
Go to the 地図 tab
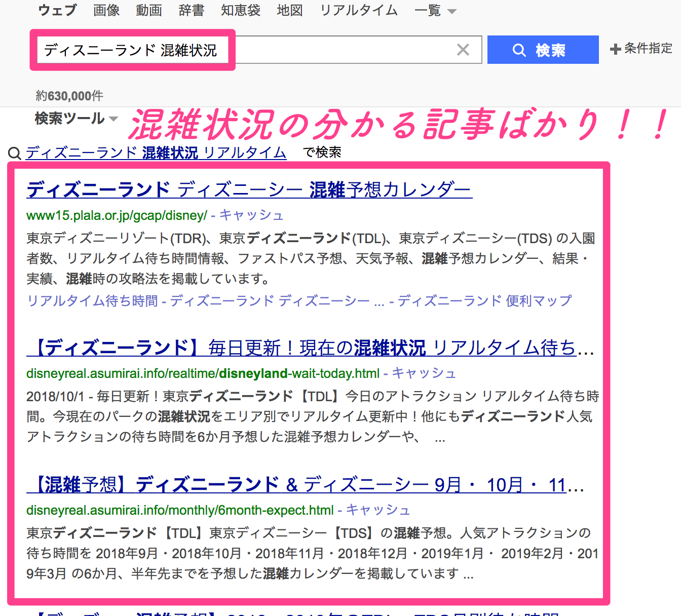coord(290,10)
